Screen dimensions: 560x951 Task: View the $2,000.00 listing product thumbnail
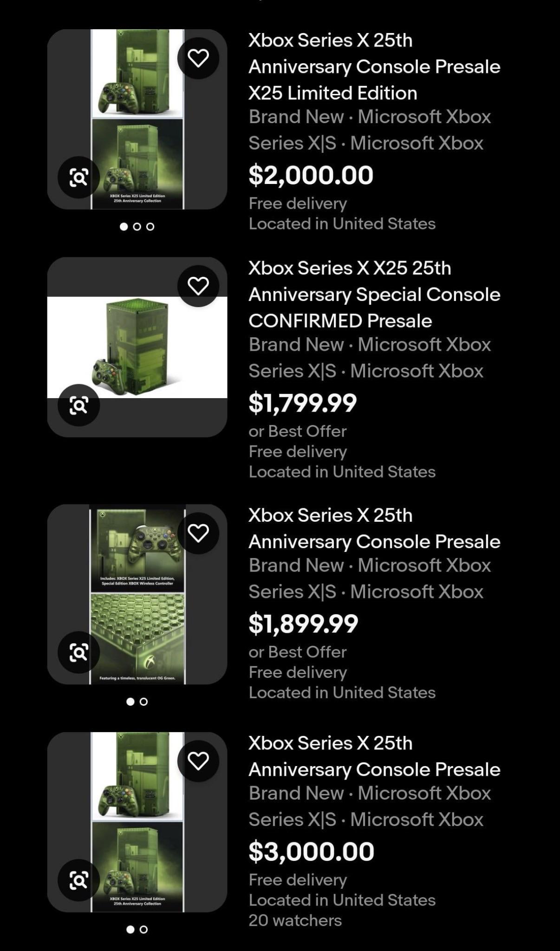click(x=137, y=119)
